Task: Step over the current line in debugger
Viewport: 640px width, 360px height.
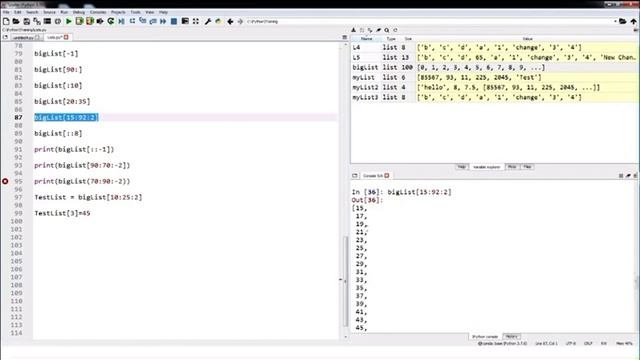Action: click(x=132, y=21)
